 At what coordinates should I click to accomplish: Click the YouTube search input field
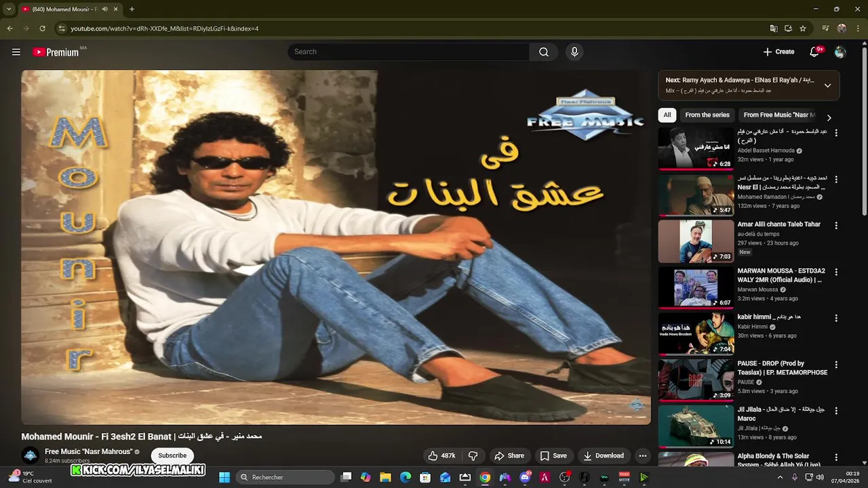click(x=408, y=52)
